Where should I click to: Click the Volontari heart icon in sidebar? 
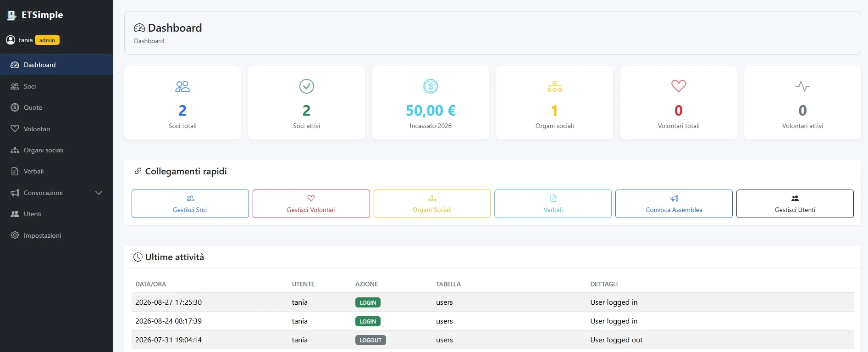click(15, 129)
